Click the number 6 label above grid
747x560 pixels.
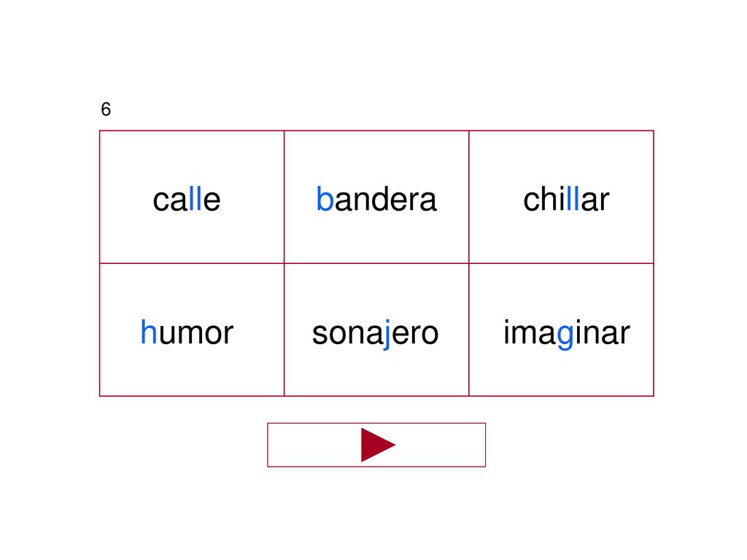[106, 109]
